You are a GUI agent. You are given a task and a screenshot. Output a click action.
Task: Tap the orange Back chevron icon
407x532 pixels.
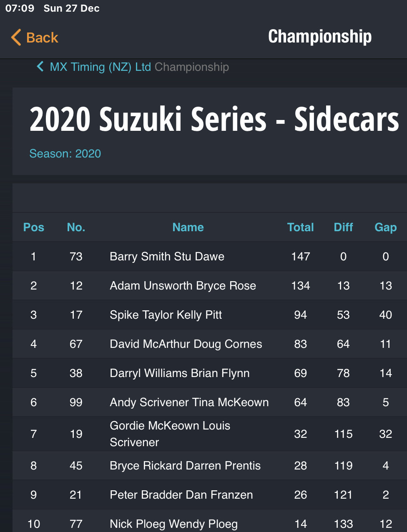(x=16, y=37)
